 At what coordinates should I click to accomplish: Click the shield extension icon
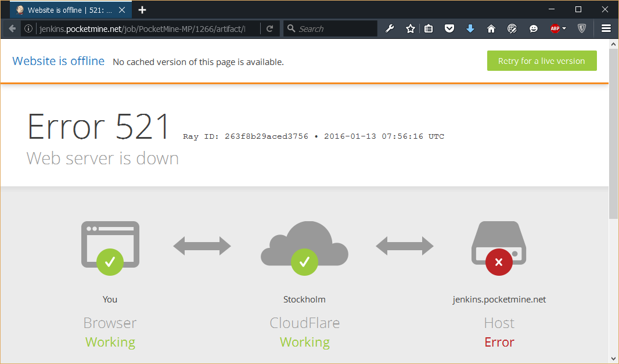point(582,28)
